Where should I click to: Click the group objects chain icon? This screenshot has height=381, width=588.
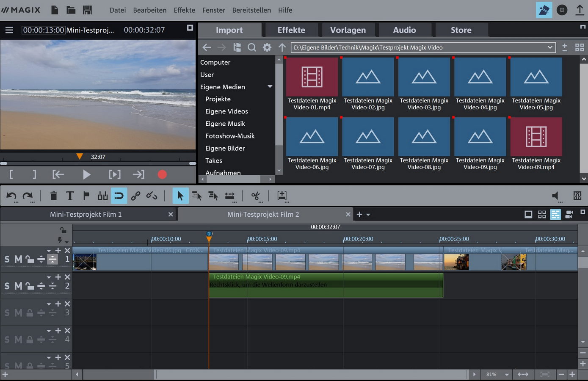tap(135, 196)
